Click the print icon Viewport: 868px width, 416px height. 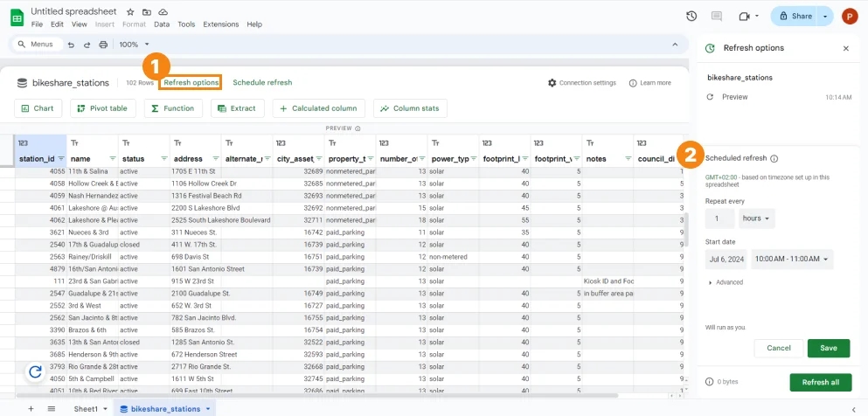(x=102, y=45)
